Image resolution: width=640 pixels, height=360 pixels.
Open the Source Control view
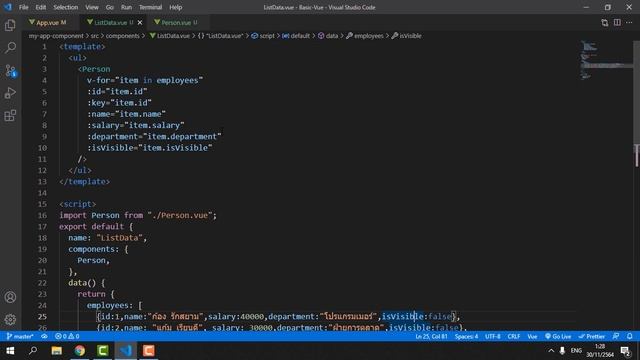[10, 71]
